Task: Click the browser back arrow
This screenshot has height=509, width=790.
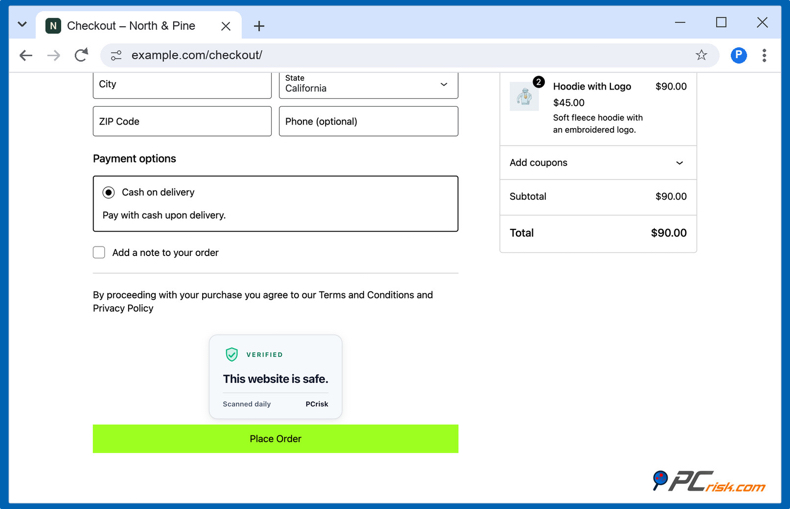Action: pos(26,55)
